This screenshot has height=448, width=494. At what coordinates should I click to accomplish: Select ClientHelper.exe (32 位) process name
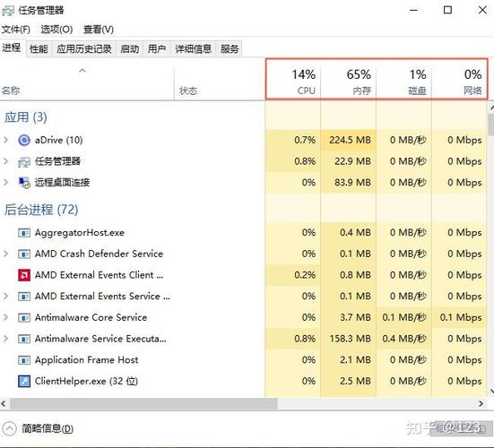[x=87, y=382]
